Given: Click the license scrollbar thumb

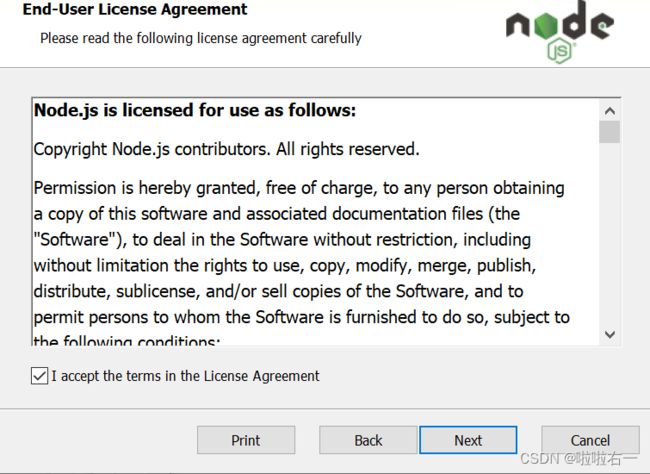Looking at the screenshot, I should [609, 132].
